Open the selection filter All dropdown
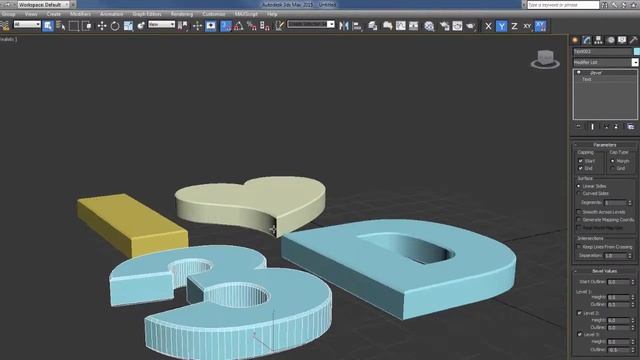The image size is (640, 360). [x=27, y=24]
